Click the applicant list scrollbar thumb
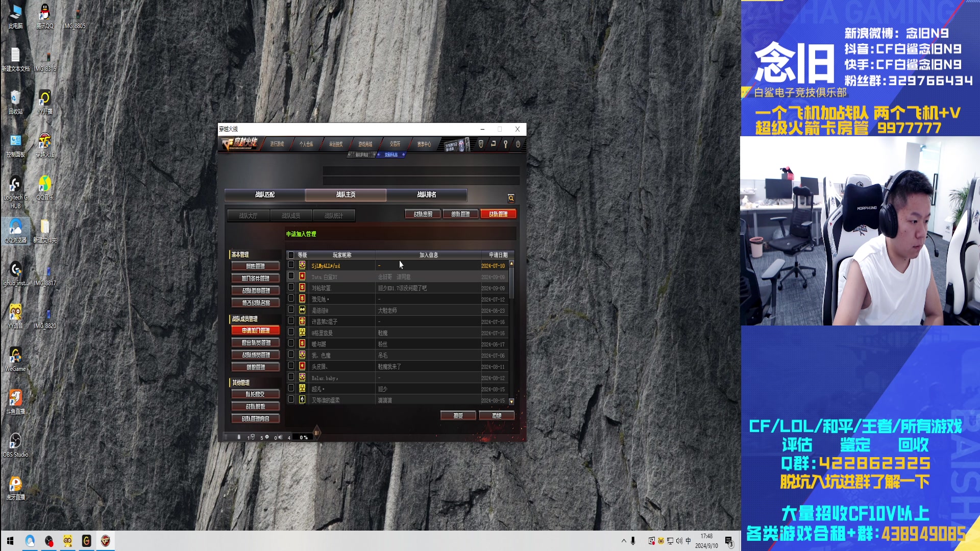Image resolution: width=980 pixels, height=551 pixels. tap(511, 282)
